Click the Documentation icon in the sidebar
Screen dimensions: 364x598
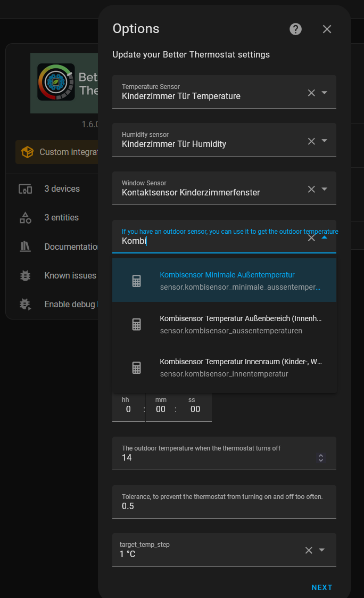(x=25, y=246)
